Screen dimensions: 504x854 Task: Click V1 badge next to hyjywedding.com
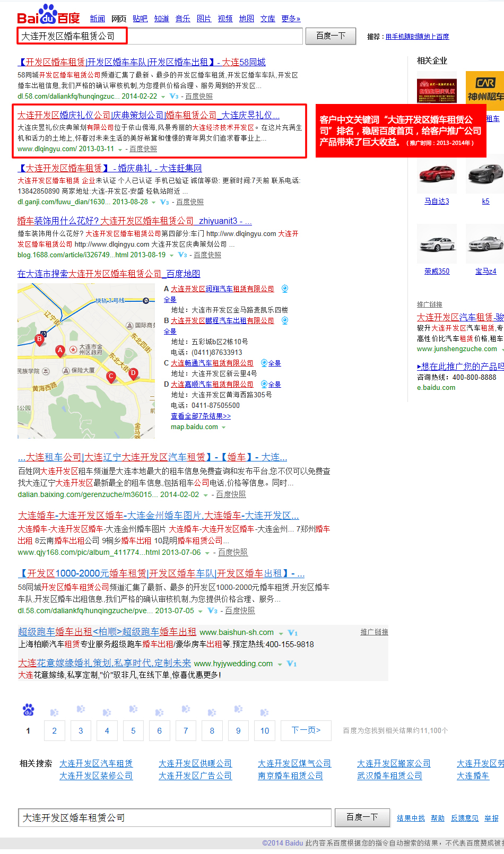(291, 664)
